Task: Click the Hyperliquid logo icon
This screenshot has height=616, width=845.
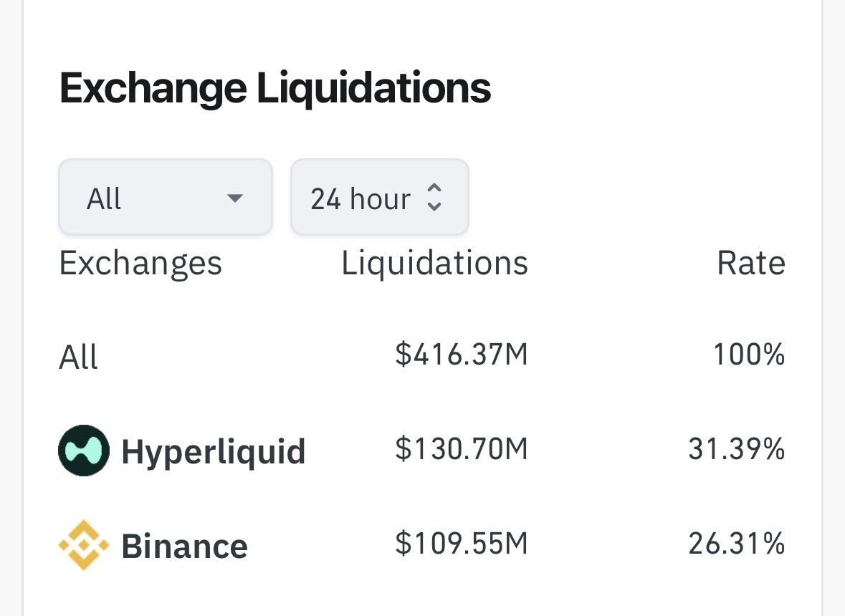Action: (x=84, y=451)
